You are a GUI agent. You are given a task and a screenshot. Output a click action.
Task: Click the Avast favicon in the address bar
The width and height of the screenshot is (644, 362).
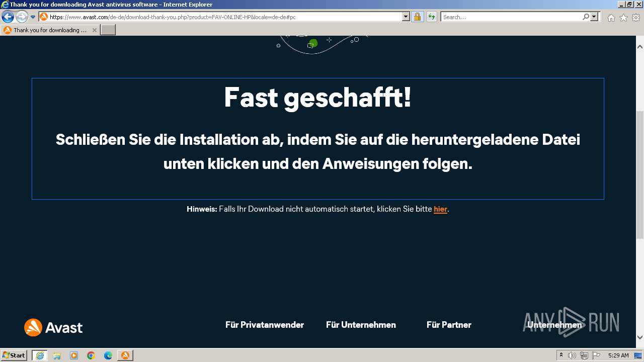tap(44, 17)
